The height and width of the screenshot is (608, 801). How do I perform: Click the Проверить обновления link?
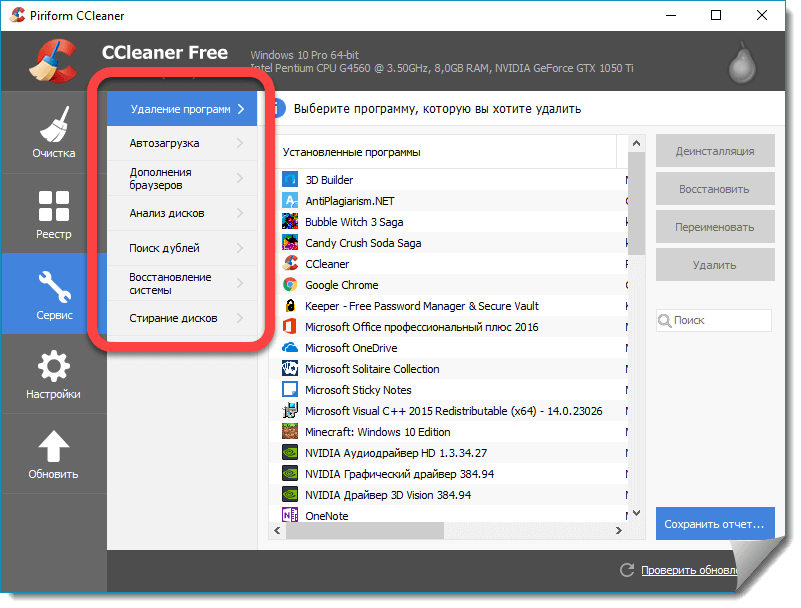[689, 570]
